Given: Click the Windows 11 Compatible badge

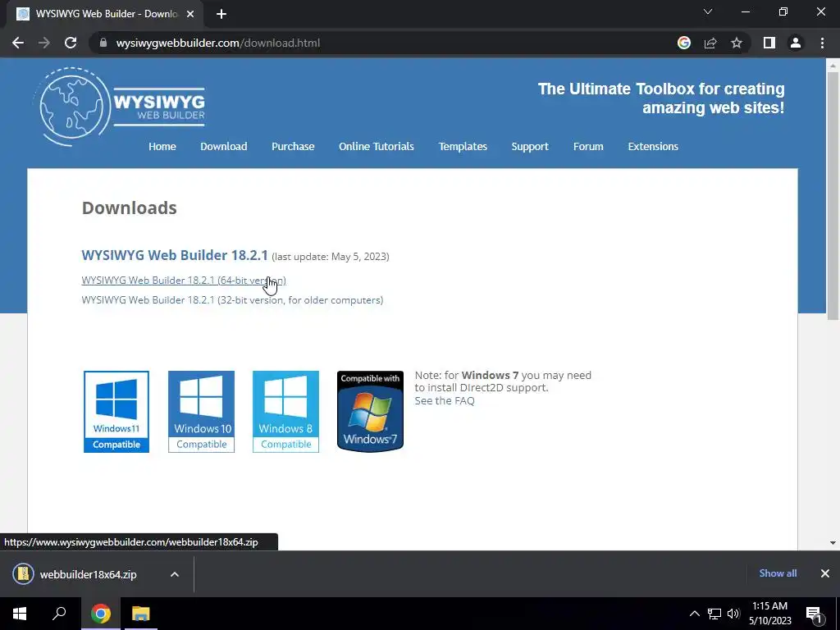Looking at the screenshot, I should click(116, 412).
